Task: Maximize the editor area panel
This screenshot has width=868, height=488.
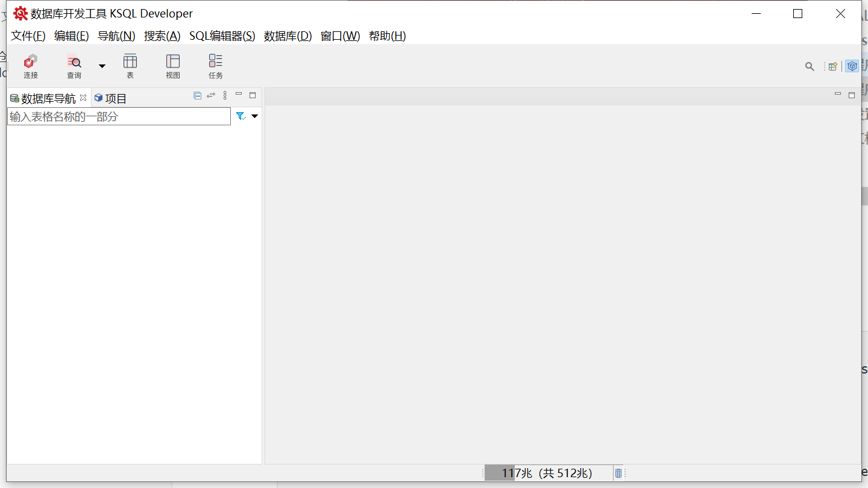Action: click(x=852, y=95)
